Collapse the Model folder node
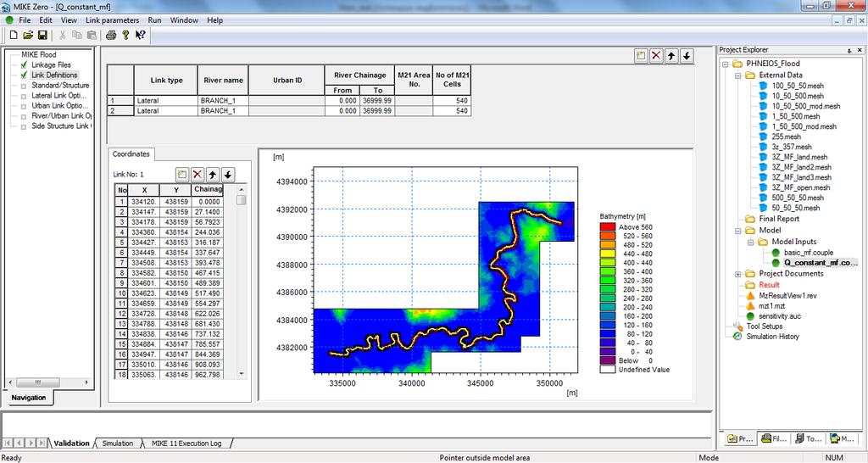 pyautogui.click(x=738, y=231)
